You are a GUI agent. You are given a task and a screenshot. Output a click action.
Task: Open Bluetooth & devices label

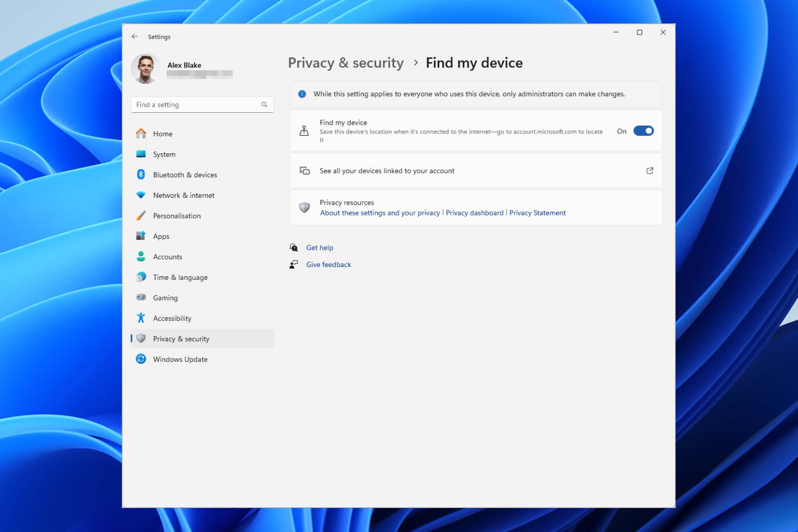tap(185, 175)
